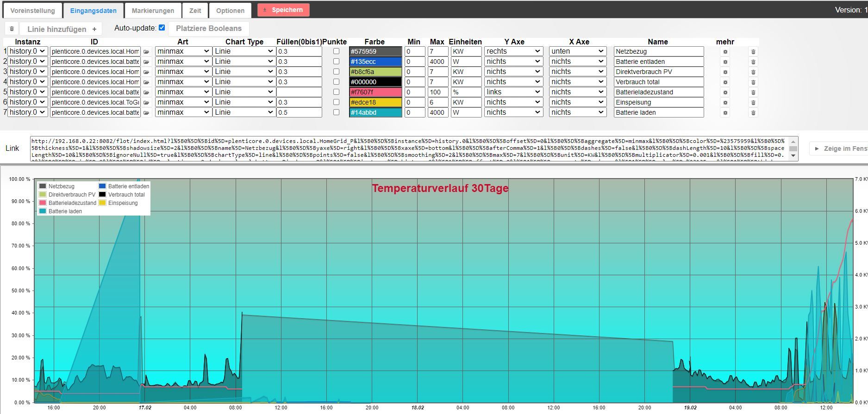Open Instanz dropdown in row 7
This screenshot has width=868, height=414.
tap(28, 112)
